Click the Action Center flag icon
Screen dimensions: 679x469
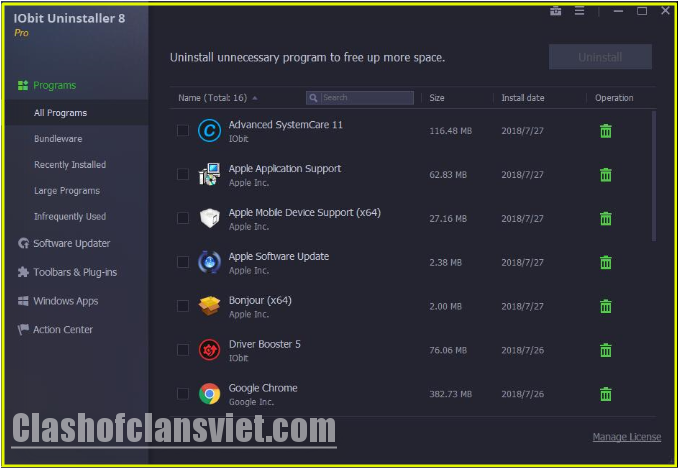(23, 330)
